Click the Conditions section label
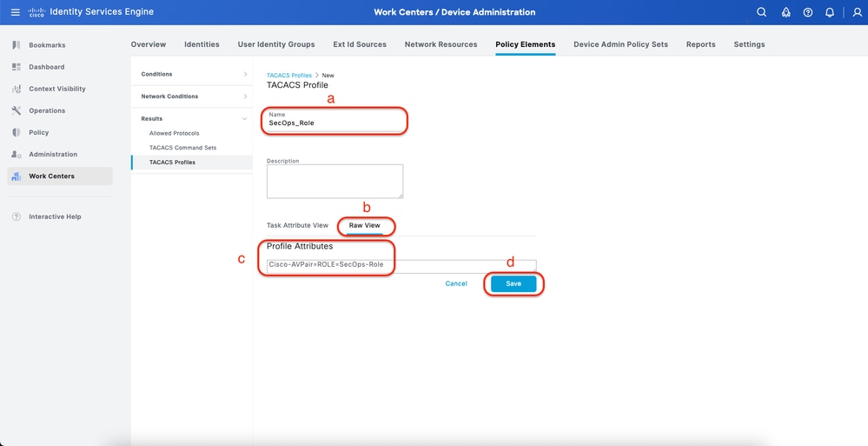Image resolution: width=868 pixels, height=446 pixels. [x=156, y=74]
